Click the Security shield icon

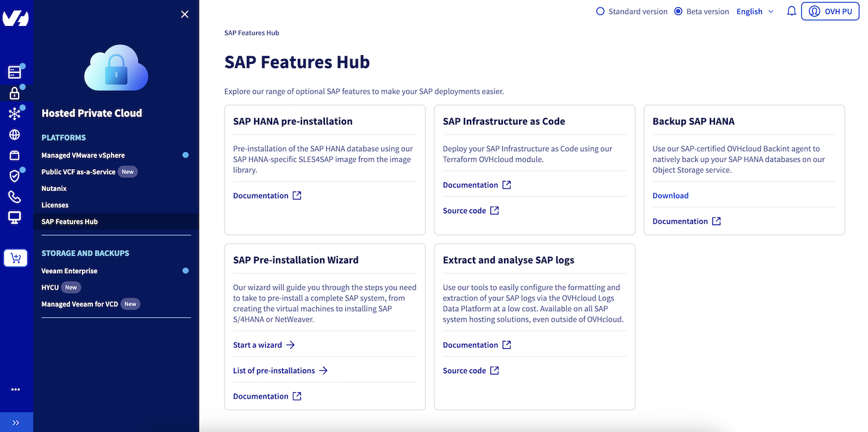tap(15, 176)
